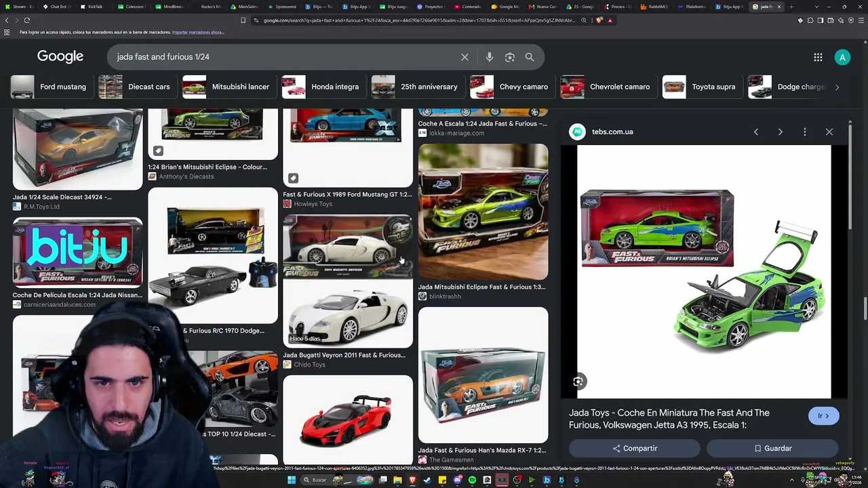Open the Google apps grid

pyautogui.click(x=818, y=57)
